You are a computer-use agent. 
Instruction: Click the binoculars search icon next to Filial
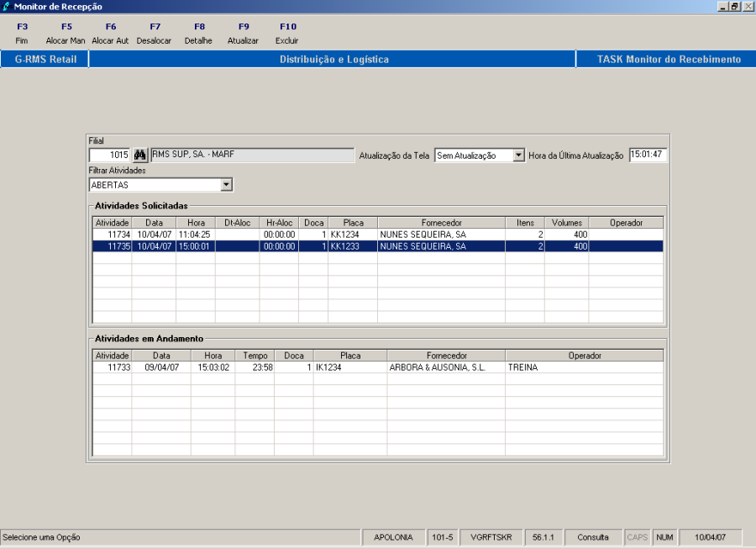click(139, 155)
